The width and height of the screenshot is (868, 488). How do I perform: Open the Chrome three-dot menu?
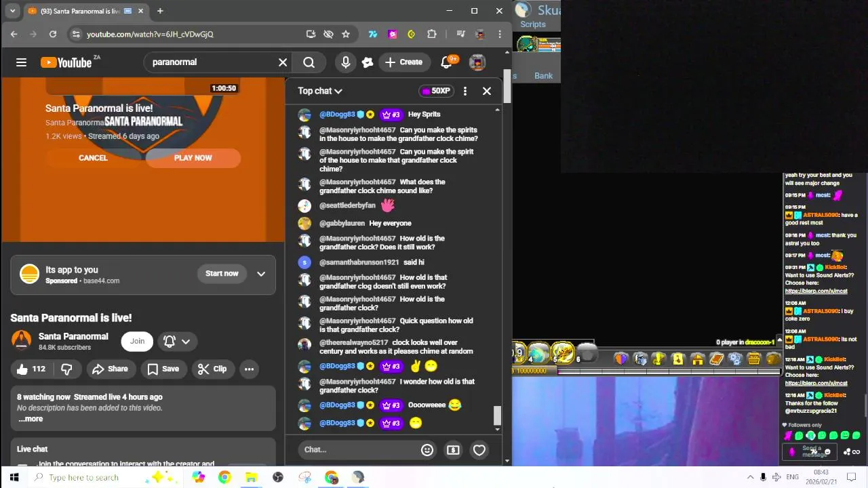coord(500,34)
